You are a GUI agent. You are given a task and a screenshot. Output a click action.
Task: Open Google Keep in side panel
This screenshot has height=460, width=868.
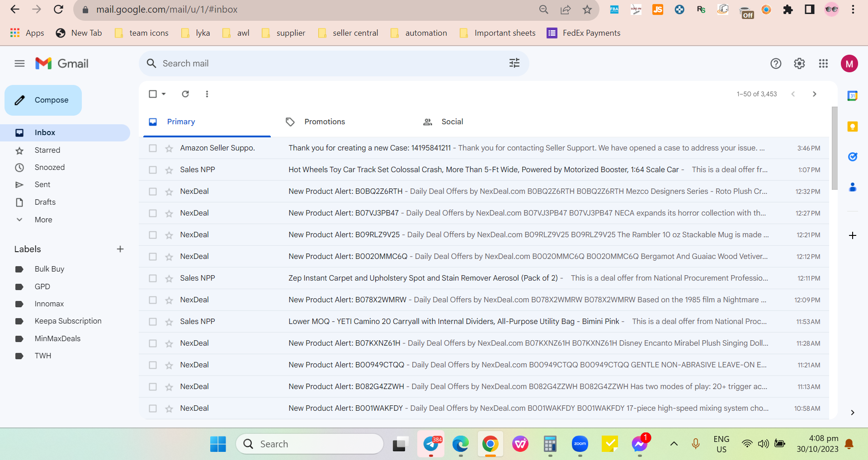(853, 127)
